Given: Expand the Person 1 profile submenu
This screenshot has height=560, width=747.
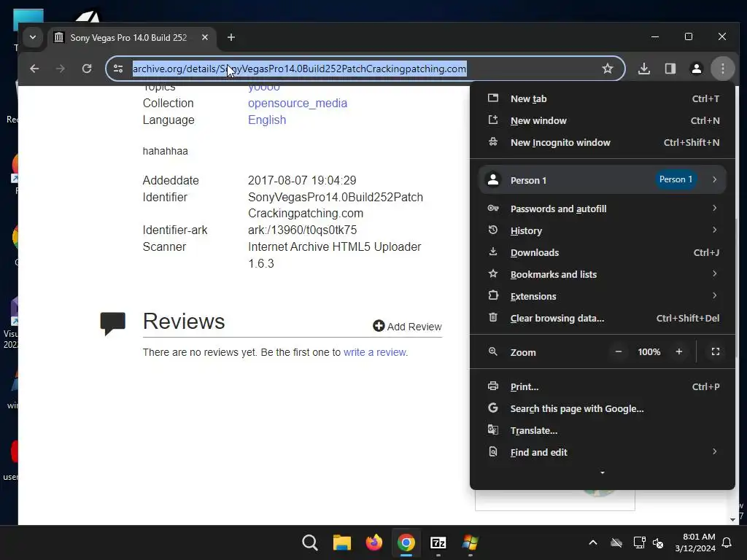Looking at the screenshot, I should [603, 179].
